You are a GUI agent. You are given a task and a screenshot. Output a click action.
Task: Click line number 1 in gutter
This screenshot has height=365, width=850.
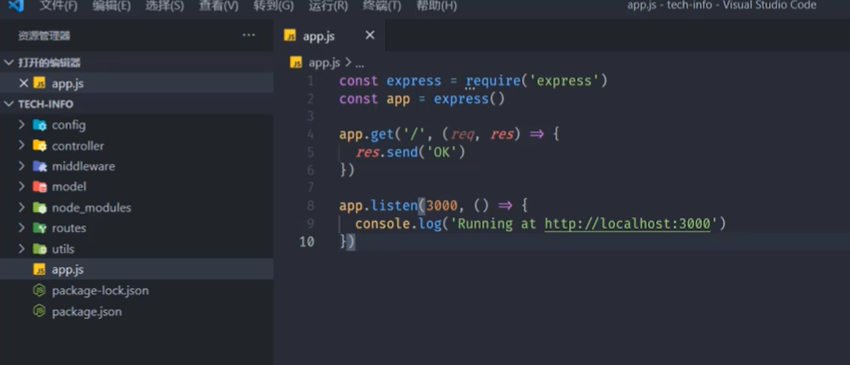point(311,81)
